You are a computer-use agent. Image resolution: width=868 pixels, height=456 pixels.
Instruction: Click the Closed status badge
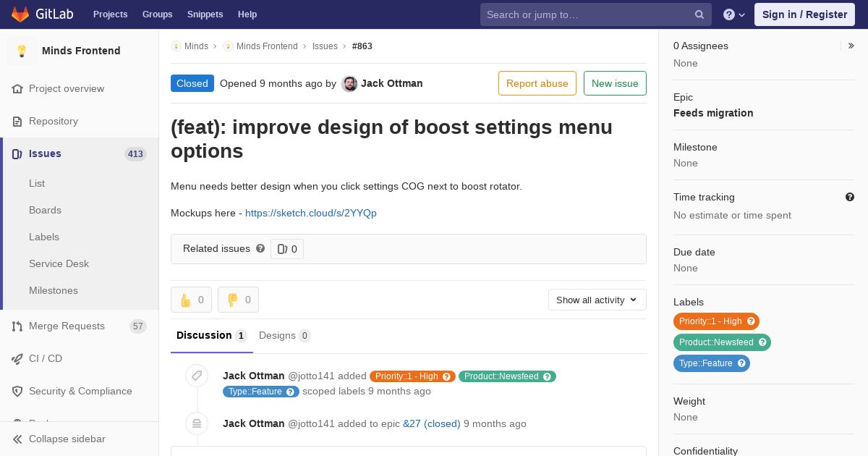tap(192, 83)
